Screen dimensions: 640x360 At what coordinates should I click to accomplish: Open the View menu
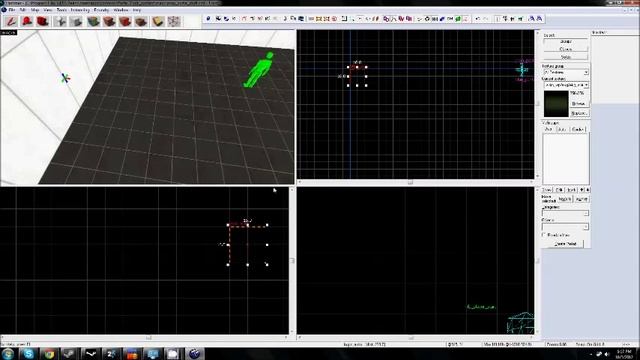tap(48, 9)
